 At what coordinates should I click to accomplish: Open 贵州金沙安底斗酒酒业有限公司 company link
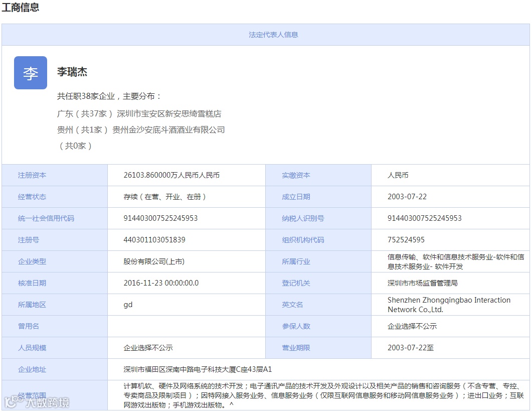coord(168,130)
